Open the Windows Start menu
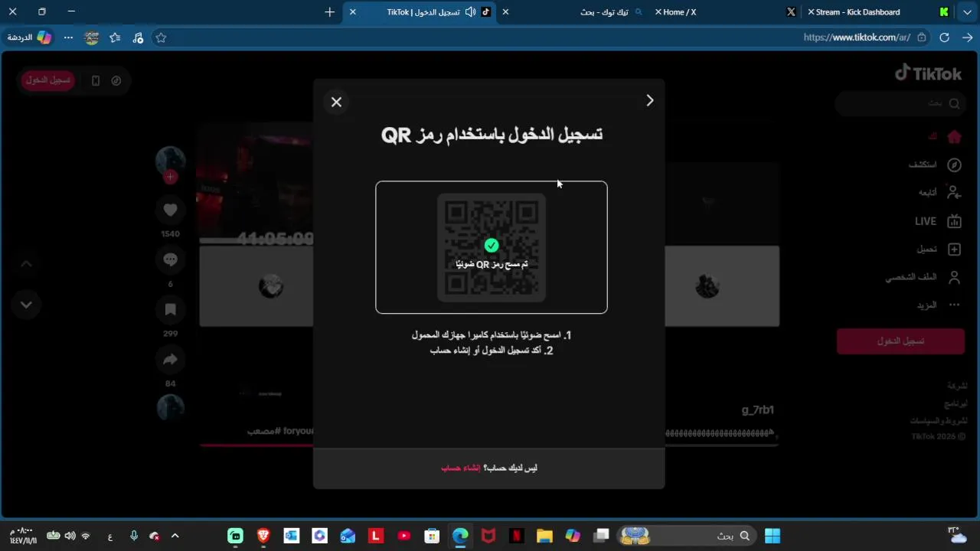Screen dimensions: 980x551 (773, 536)
